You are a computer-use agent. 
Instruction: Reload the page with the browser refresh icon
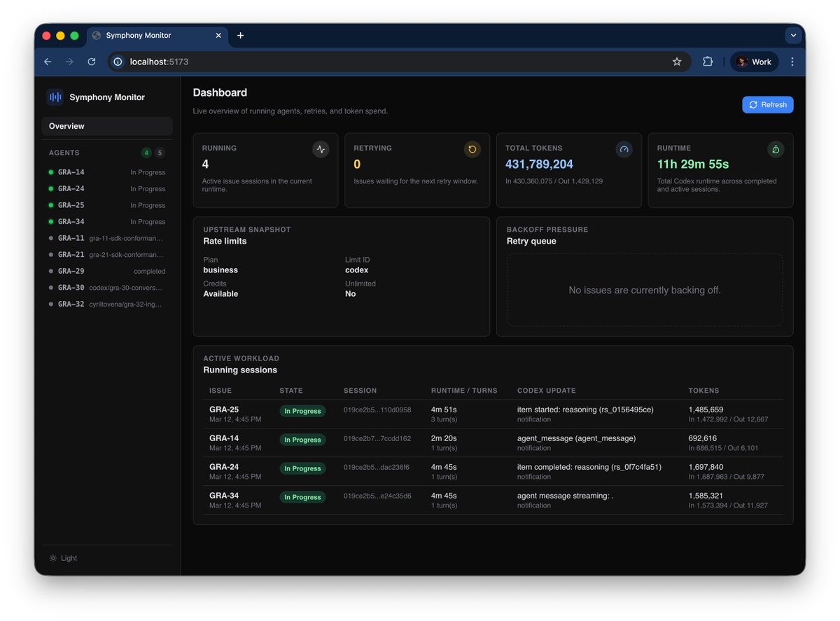(91, 62)
